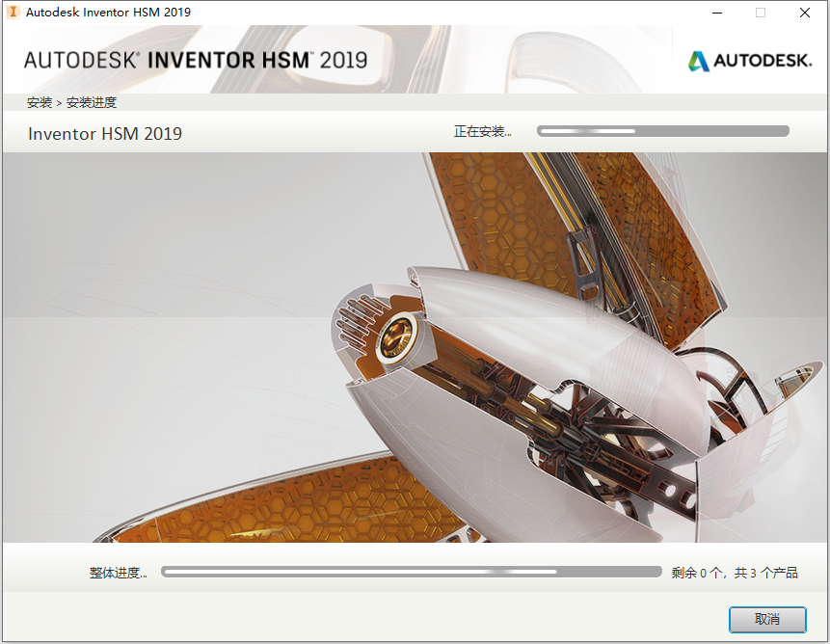Close the Autodesk Inventor HSM installer window
The width and height of the screenshot is (830, 644).
coord(805,13)
